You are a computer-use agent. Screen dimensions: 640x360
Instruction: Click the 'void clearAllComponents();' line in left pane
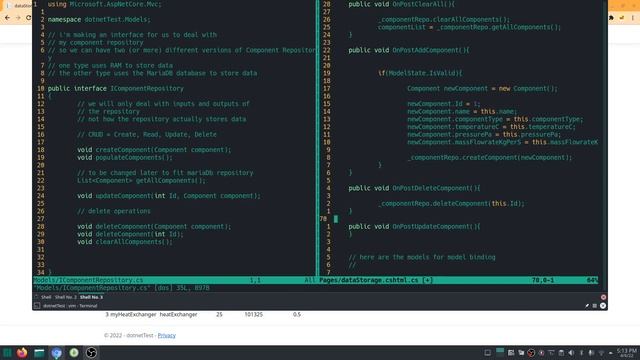click(x=125, y=242)
